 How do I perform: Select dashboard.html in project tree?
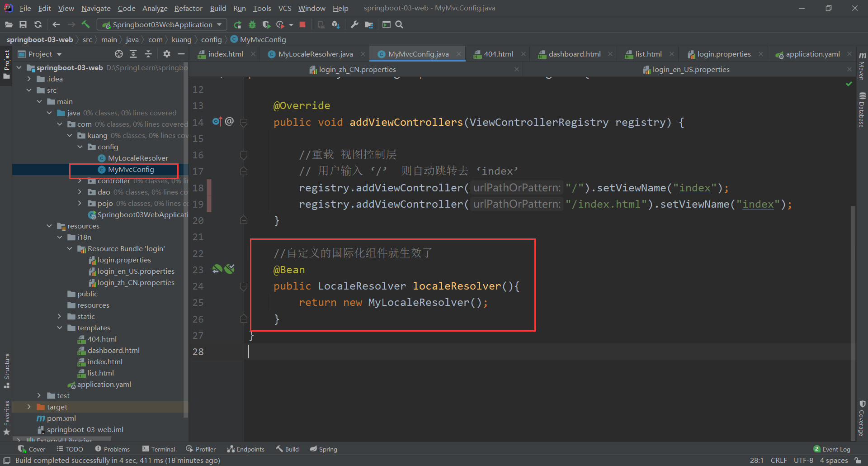tap(113, 351)
